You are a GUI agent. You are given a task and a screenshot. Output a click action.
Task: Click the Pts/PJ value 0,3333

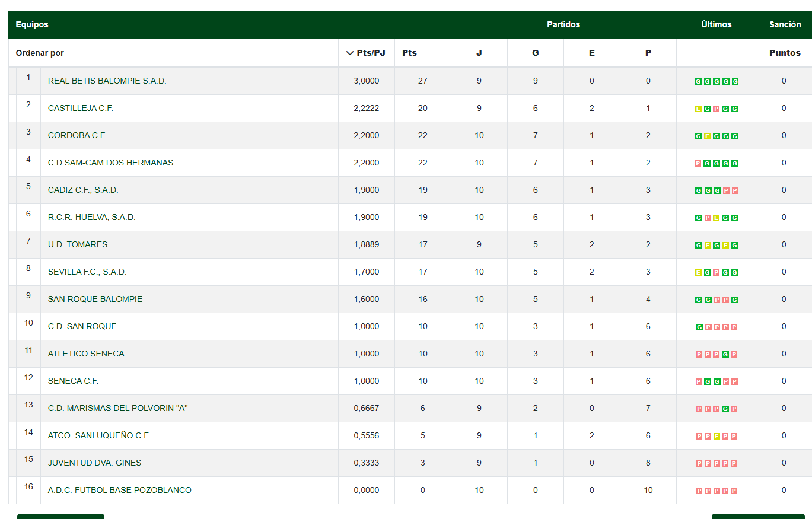point(367,463)
